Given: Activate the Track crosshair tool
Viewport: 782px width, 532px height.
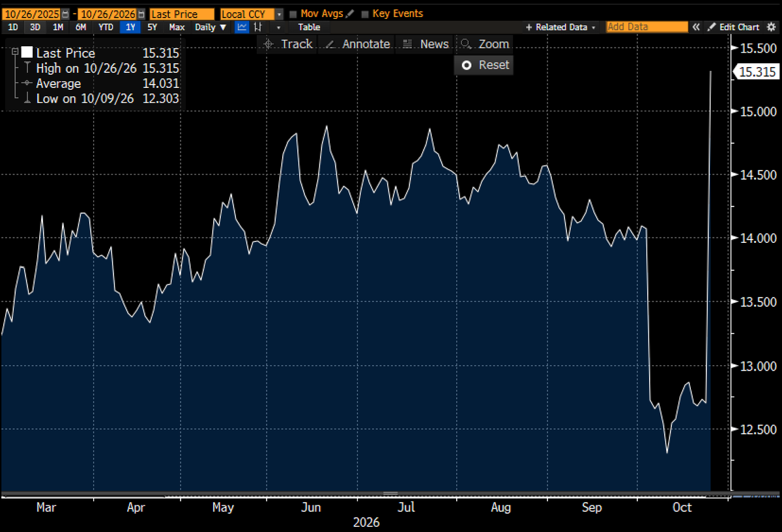Looking at the screenshot, I should [288, 44].
